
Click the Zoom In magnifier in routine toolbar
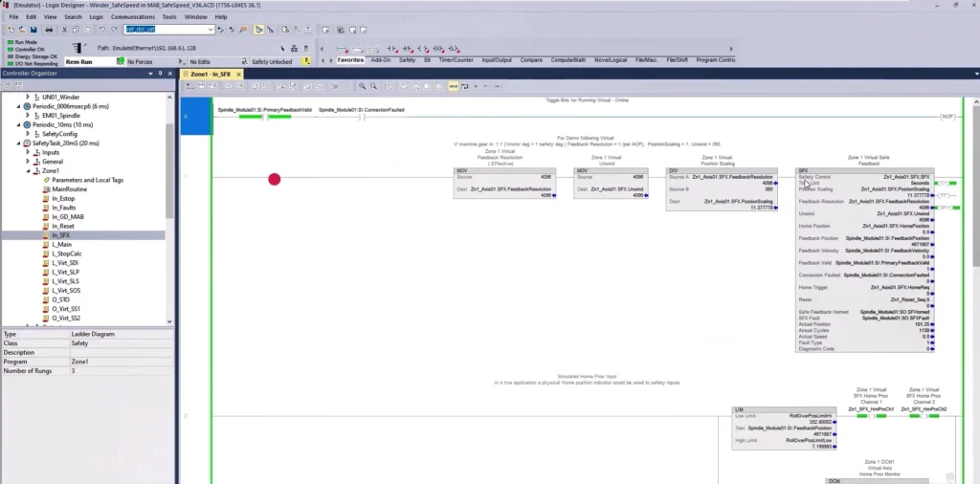(x=362, y=86)
